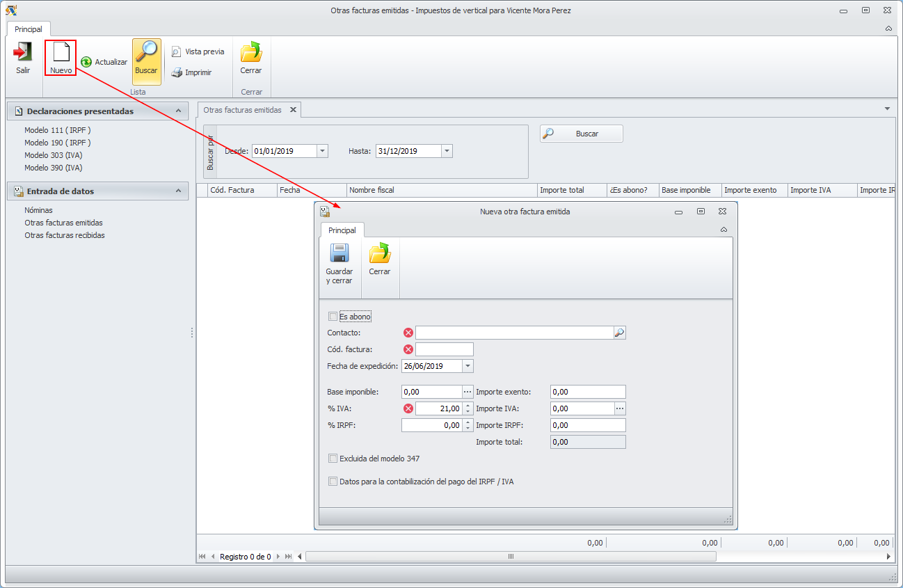Click the Salir exit icon in the ribbon
Screen dimensions: 903x588
point(23,53)
